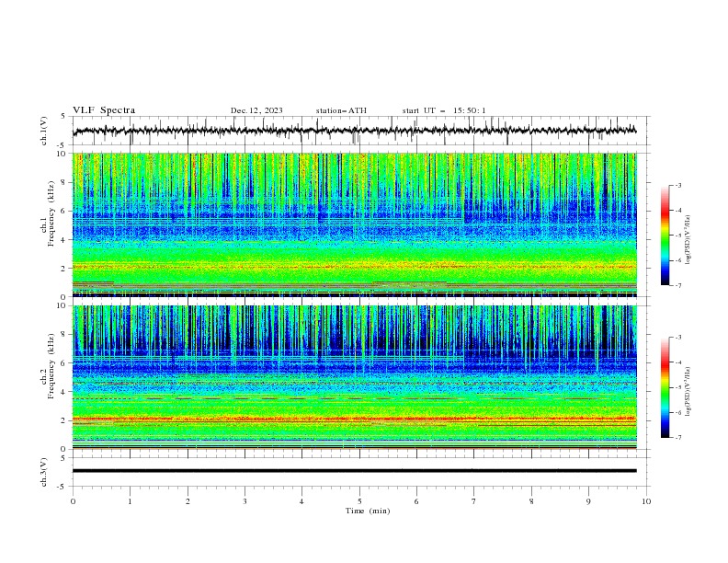Click time axis tick label "7"
The image size is (728, 563).
click(x=474, y=501)
